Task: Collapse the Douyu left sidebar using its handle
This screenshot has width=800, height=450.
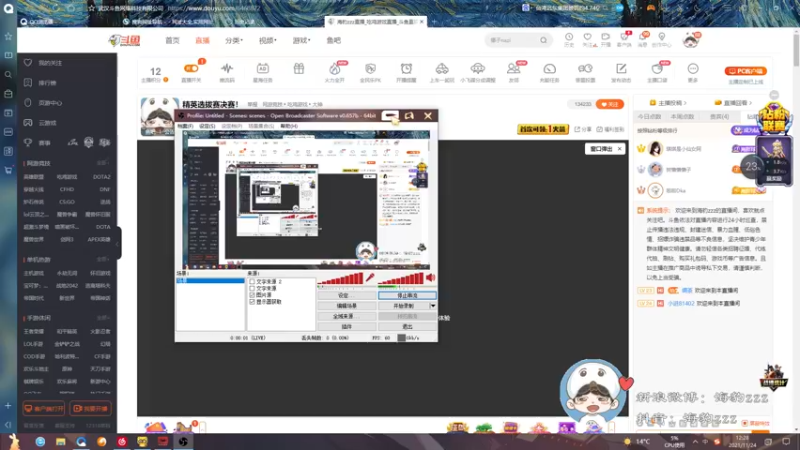Action: click(x=118, y=243)
